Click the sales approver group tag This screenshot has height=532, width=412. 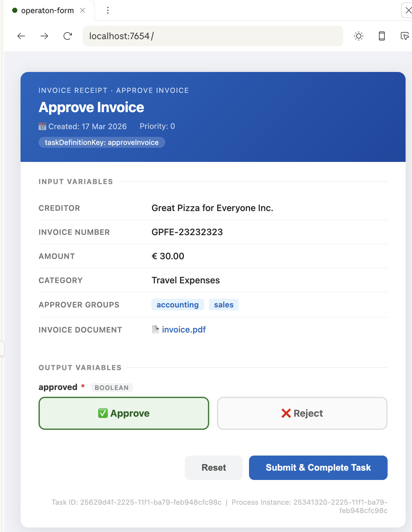(224, 305)
